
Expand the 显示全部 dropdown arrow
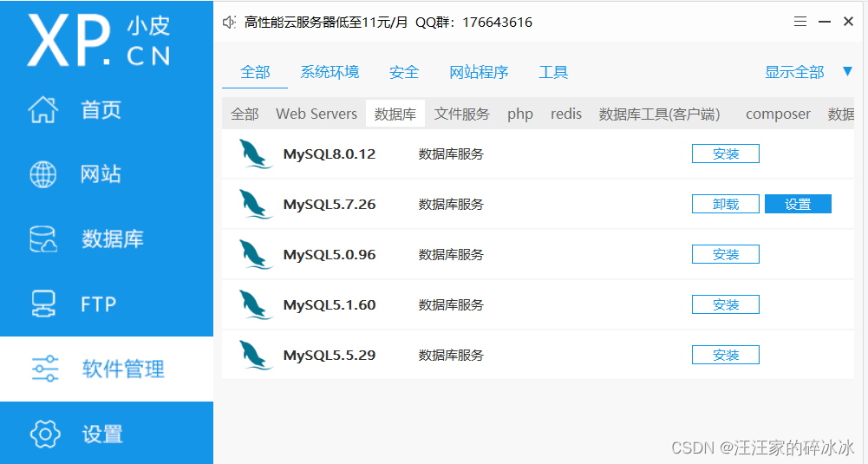(847, 71)
